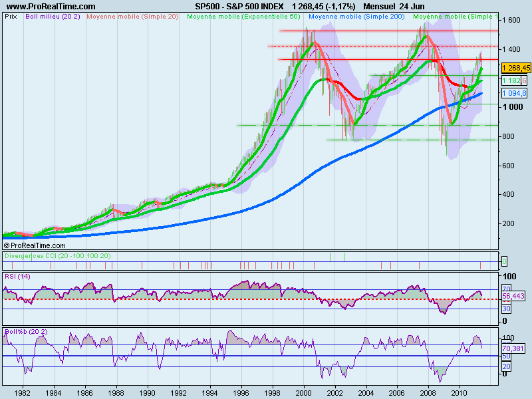The image size is (532, 399).
Task: Click the 2008 year on time axis
Action: 428,393
